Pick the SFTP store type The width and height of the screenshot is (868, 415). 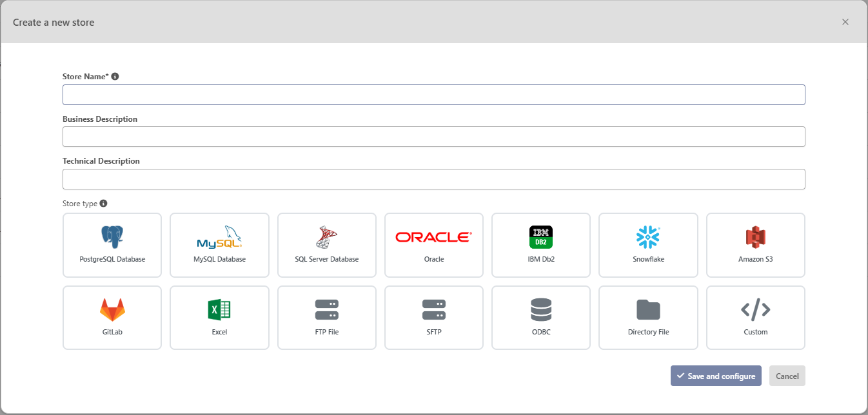[434, 318]
